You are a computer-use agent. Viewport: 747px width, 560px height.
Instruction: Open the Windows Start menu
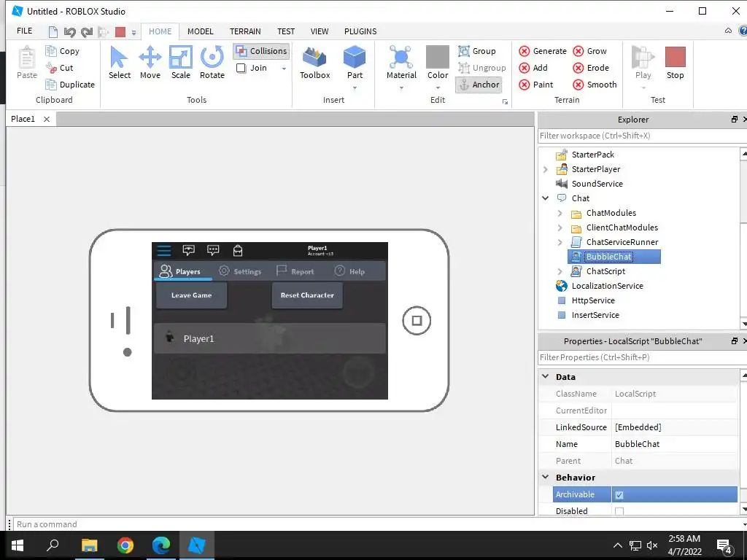click(18, 545)
